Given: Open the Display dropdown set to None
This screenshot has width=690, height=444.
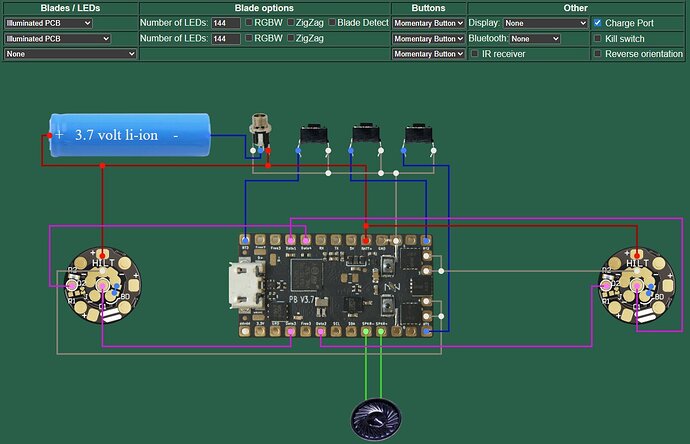Looking at the screenshot, I should pyautogui.click(x=546, y=23).
